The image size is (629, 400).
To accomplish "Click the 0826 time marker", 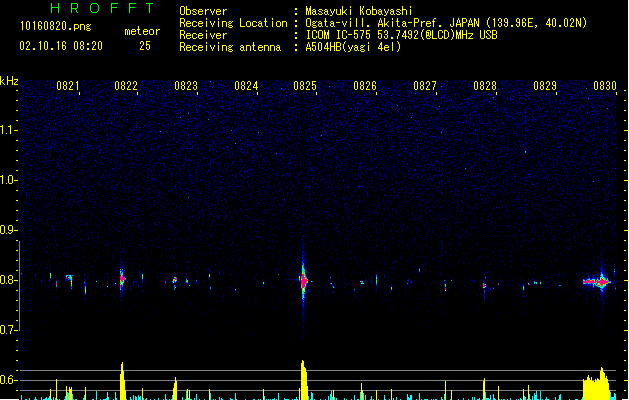I will coord(365,86).
